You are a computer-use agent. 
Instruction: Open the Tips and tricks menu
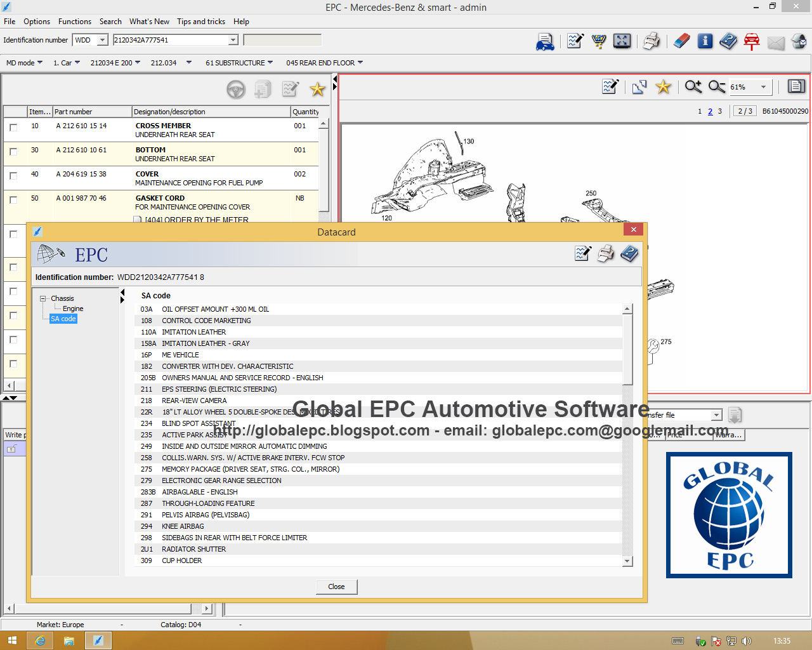click(x=201, y=22)
